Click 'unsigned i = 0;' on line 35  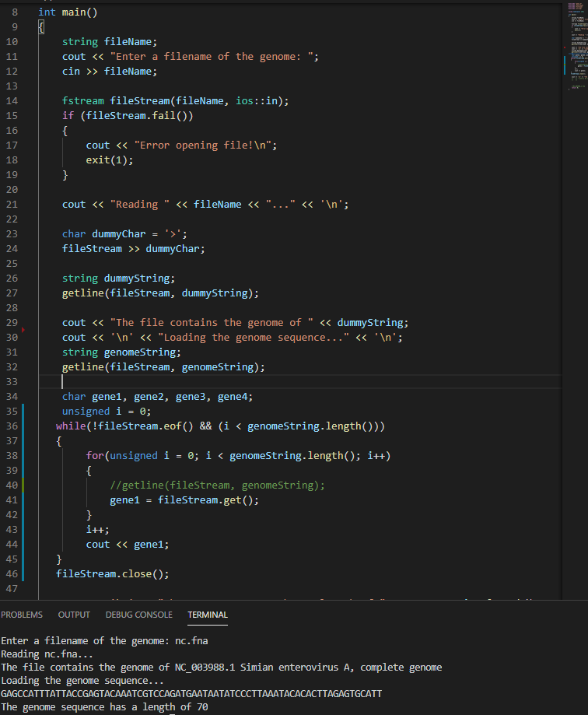[x=107, y=412]
